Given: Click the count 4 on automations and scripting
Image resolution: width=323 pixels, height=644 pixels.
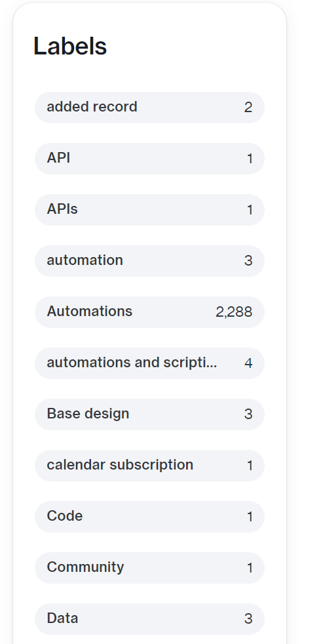Looking at the screenshot, I should (248, 363).
